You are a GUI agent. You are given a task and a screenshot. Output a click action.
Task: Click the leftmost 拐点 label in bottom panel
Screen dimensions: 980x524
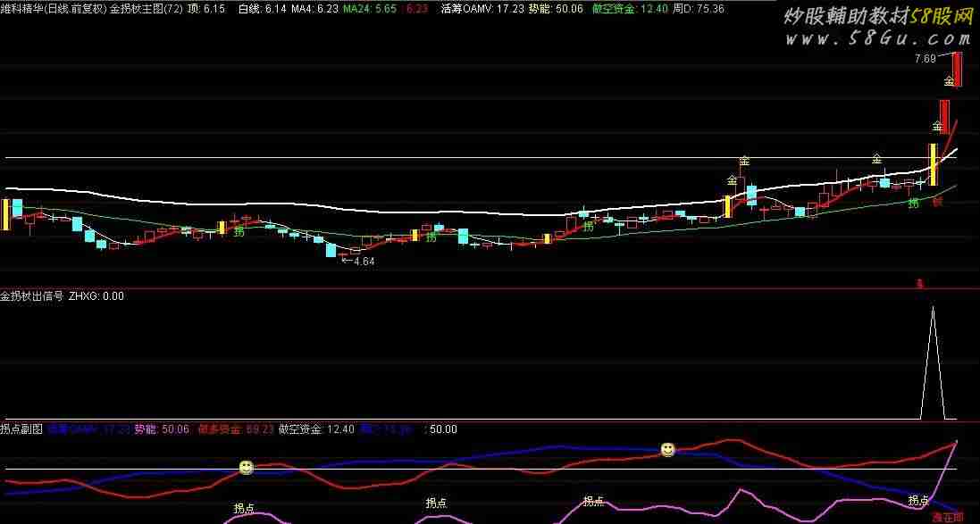pyautogui.click(x=245, y=508)
